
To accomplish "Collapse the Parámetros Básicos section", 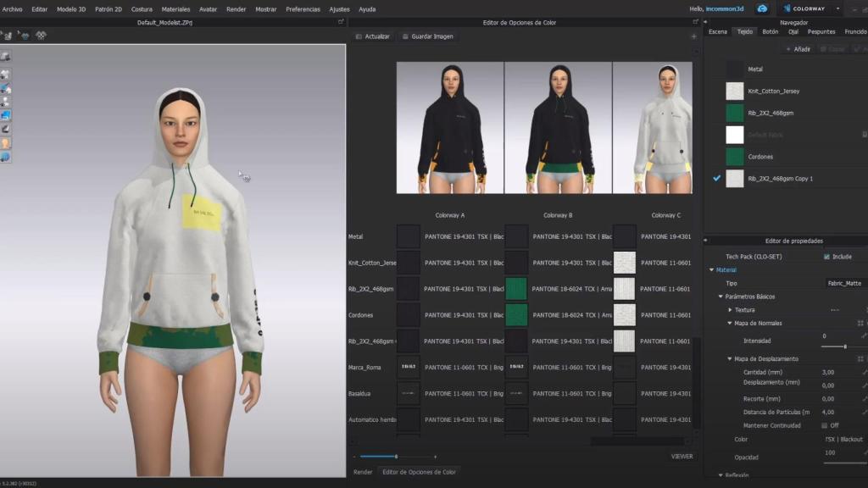I will click(720, 296).
